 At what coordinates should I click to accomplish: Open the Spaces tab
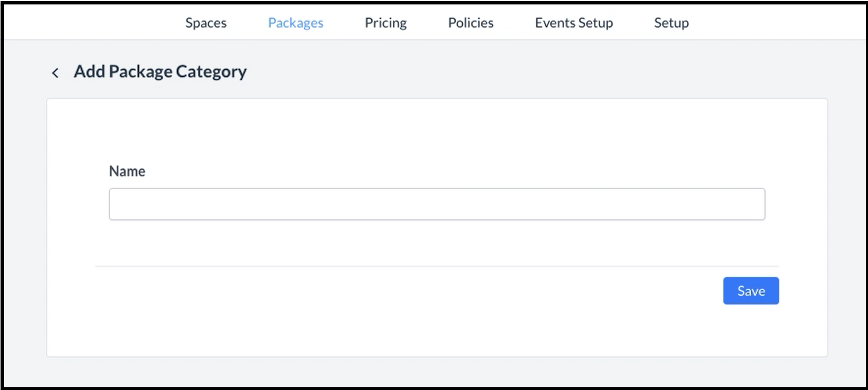tap(206, 23)
